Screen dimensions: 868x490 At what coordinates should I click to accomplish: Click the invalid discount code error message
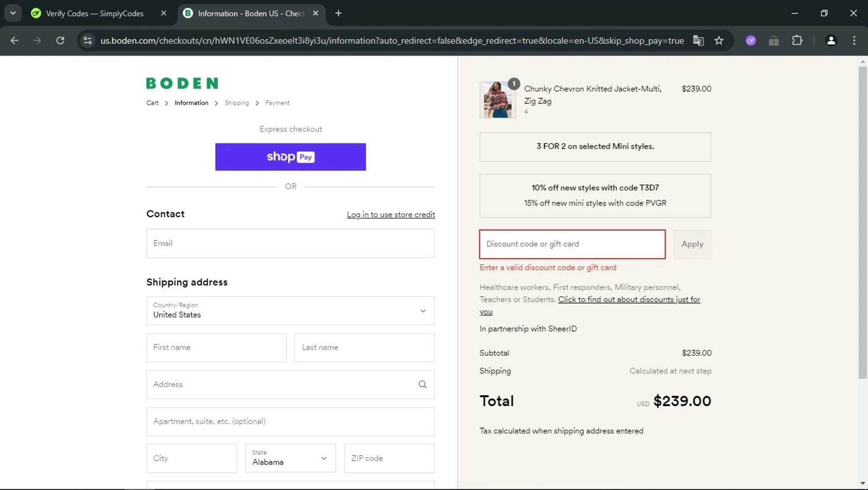[548, 268]
